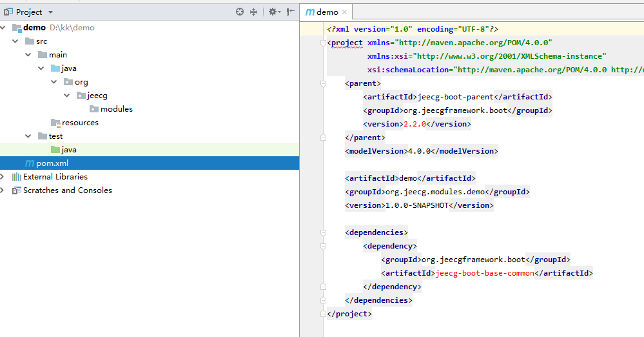Click the modelVersion 4.0.0 line
Screen dimensions: 644x337
pyautogui.click(x=422, y=151)
